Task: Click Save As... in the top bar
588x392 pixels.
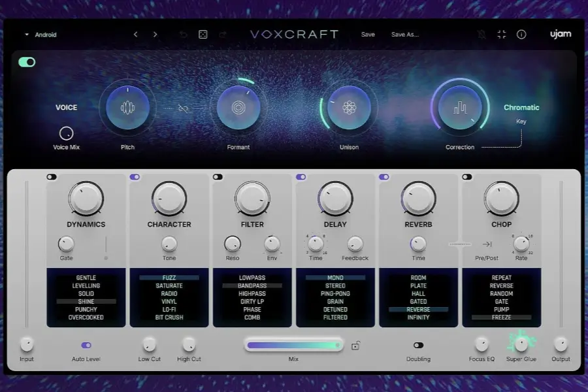Action: [x=405, y=34]
